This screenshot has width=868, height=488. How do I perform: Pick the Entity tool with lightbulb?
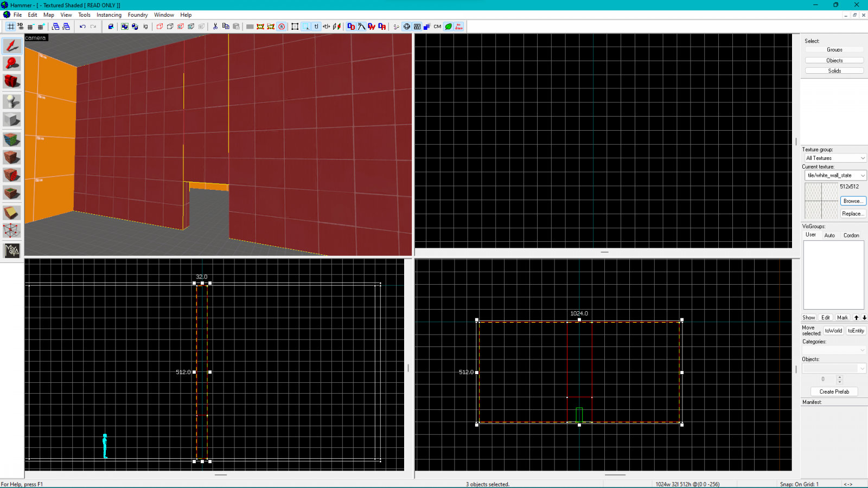[x=12, y=101]
